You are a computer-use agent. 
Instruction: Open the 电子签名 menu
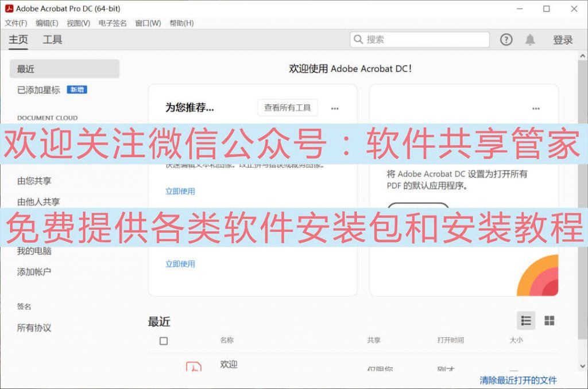pos(113,23)
